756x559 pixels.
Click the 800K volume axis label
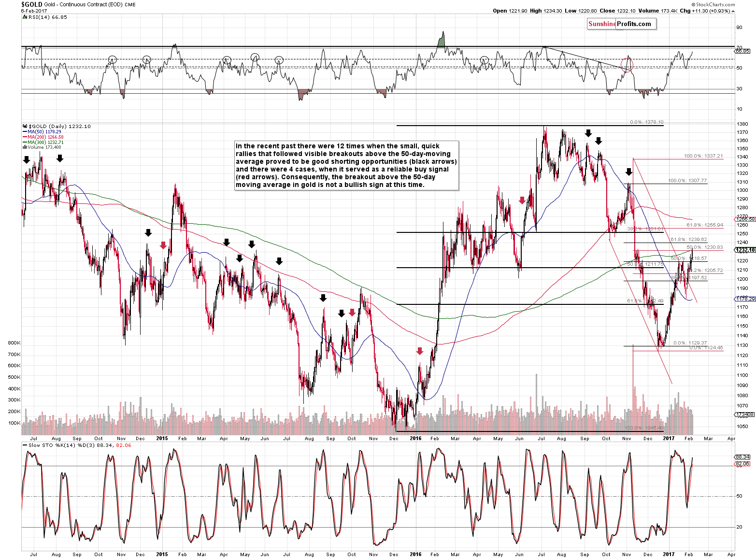[x=14, y=343]
